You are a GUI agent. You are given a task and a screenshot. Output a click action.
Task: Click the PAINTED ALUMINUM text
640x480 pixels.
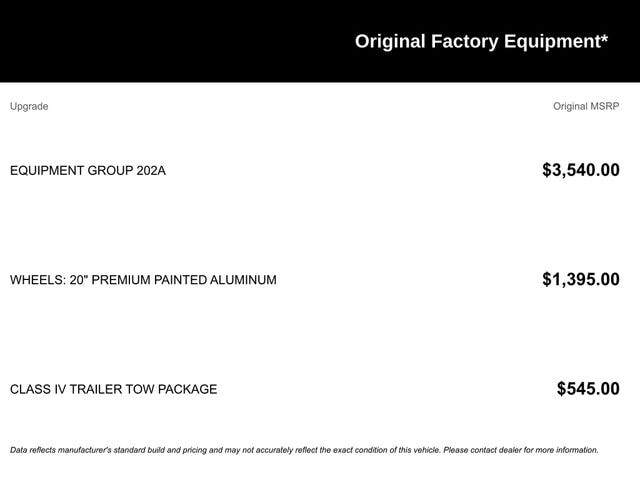(215, 280)
